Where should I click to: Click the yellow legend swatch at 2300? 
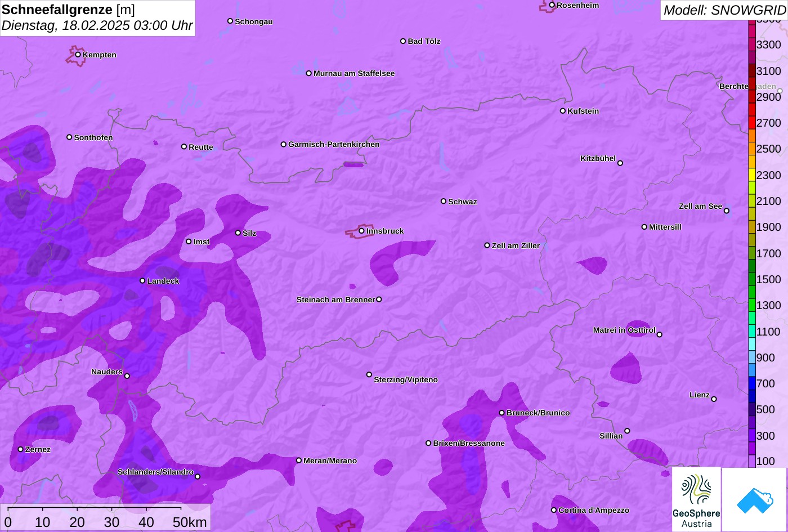pos(752,175)
